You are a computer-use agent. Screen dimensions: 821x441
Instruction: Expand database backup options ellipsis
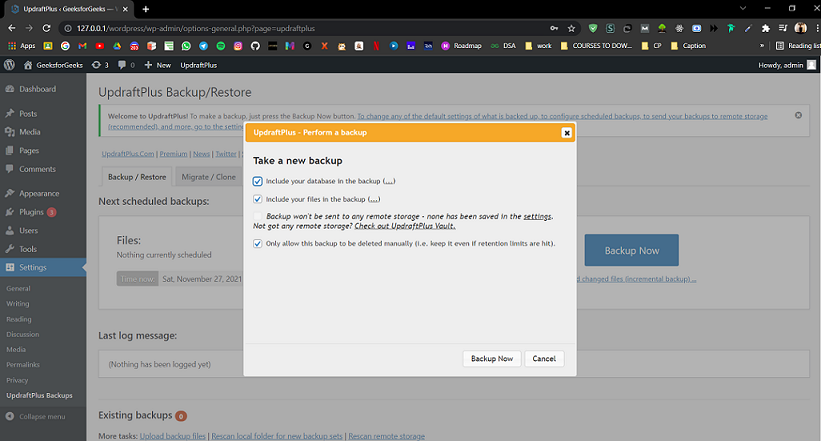389,181
